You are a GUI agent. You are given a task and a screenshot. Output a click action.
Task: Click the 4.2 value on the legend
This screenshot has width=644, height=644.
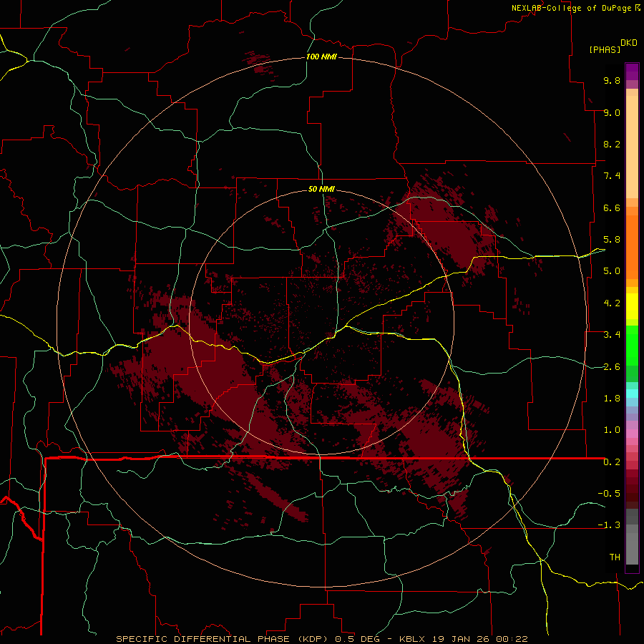[x=612, y=303]
